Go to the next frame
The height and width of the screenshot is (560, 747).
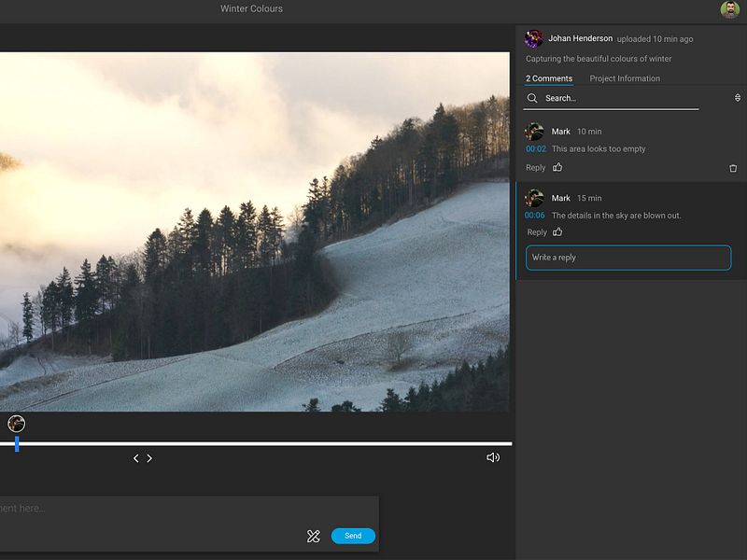[149, 458]
